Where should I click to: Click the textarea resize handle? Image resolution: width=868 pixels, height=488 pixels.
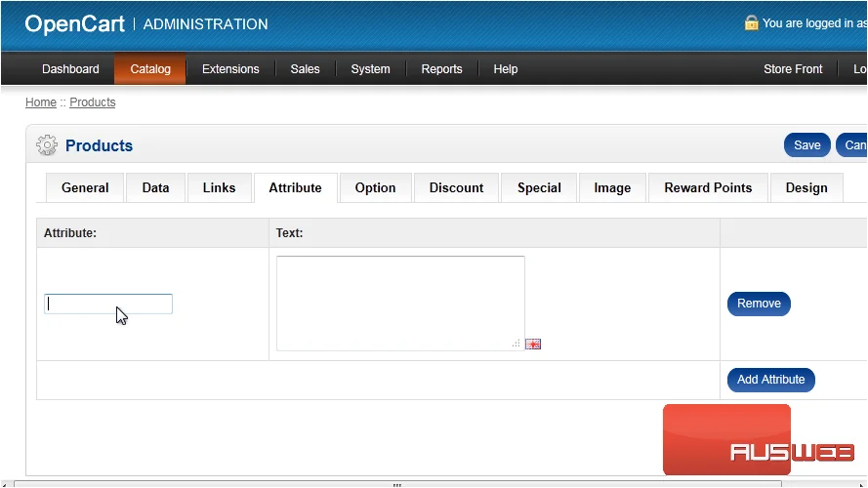516,344
